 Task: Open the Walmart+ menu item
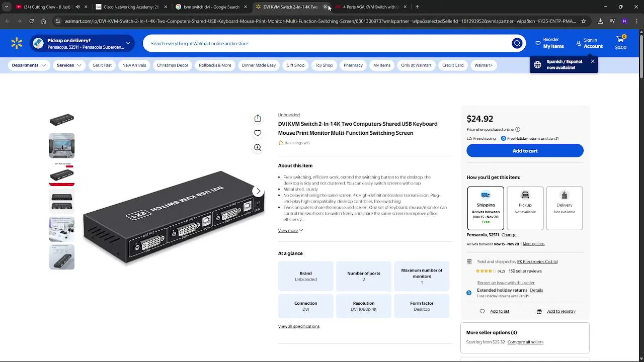point(484,65)
